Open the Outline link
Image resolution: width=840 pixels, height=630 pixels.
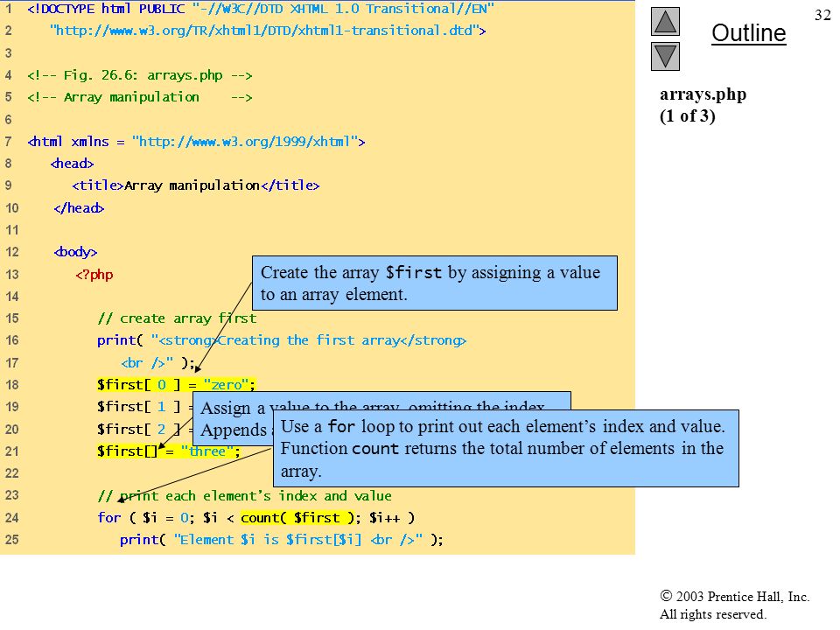click(x=748, y=33)
